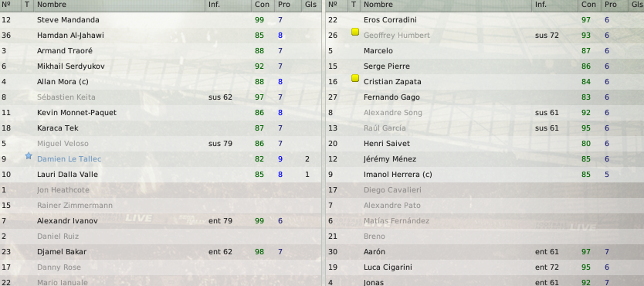Click Geoffrey Humbert's yellow card icon
This screenshot has width=644, height=286.
pos(355,32)
